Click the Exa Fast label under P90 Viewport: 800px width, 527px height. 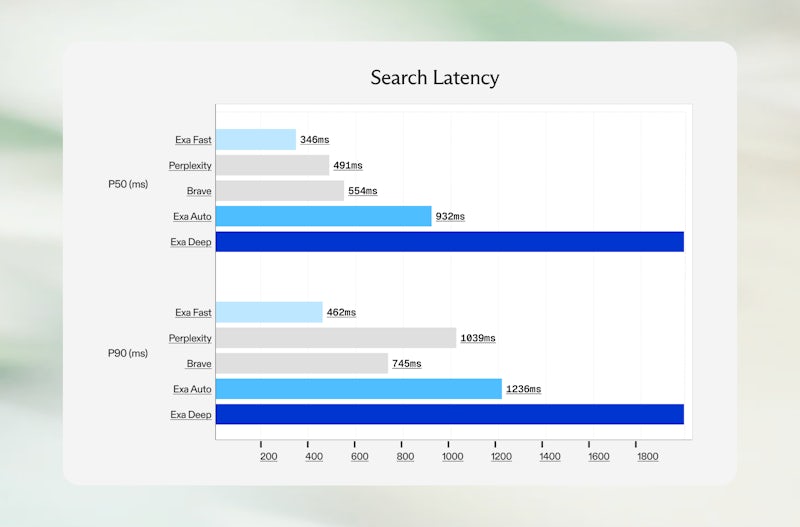click(193, 313)
